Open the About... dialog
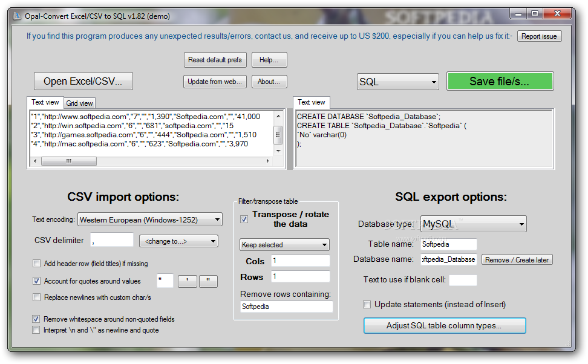This screenshot has width=588, height=364. click(x=269, y=82)
